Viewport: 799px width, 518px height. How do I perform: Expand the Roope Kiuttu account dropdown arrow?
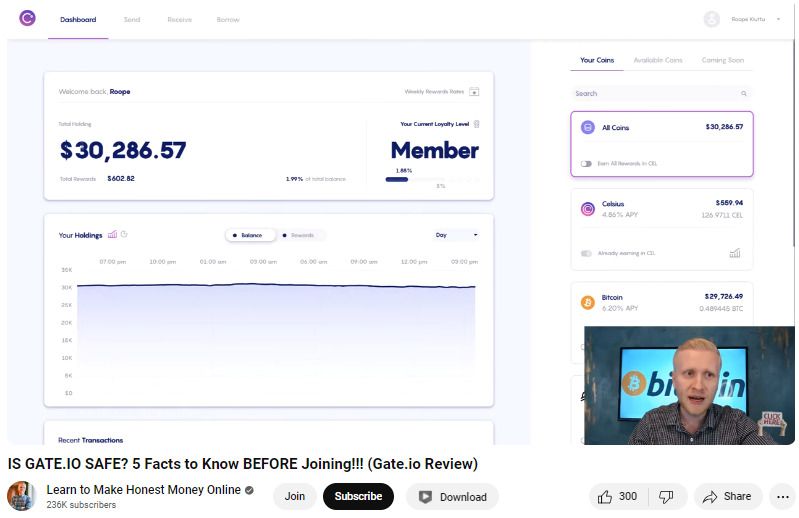pos(778,19)
